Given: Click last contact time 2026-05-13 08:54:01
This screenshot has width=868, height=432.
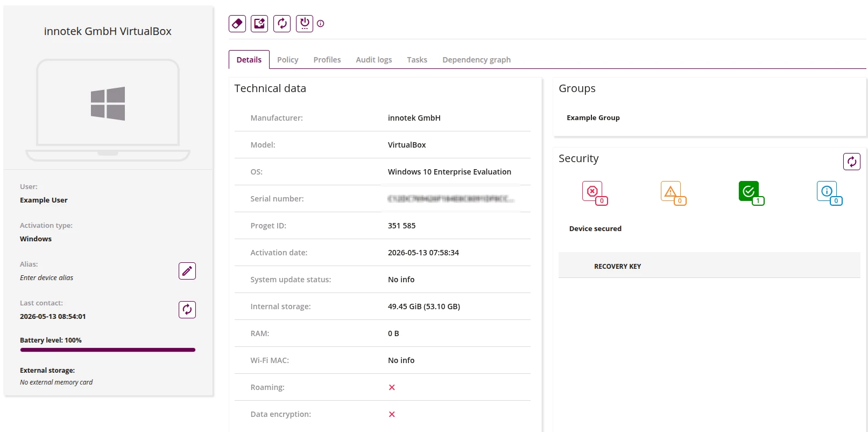Looking at the screenshot, I should [53, 317].
